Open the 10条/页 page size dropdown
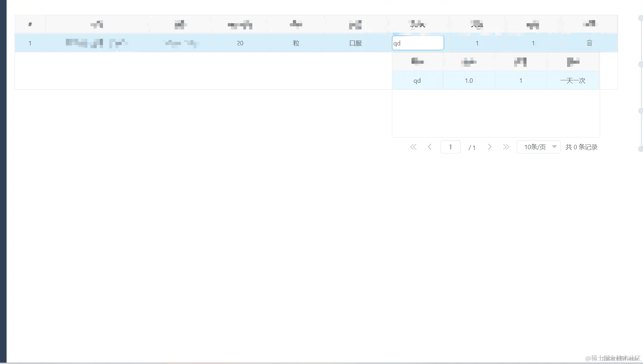The height and width of the screenshot is (364, 643). 538,147
